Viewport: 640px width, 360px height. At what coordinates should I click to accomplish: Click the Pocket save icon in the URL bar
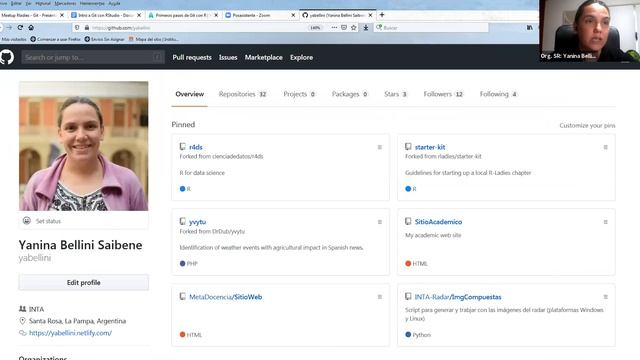point(344,27)
